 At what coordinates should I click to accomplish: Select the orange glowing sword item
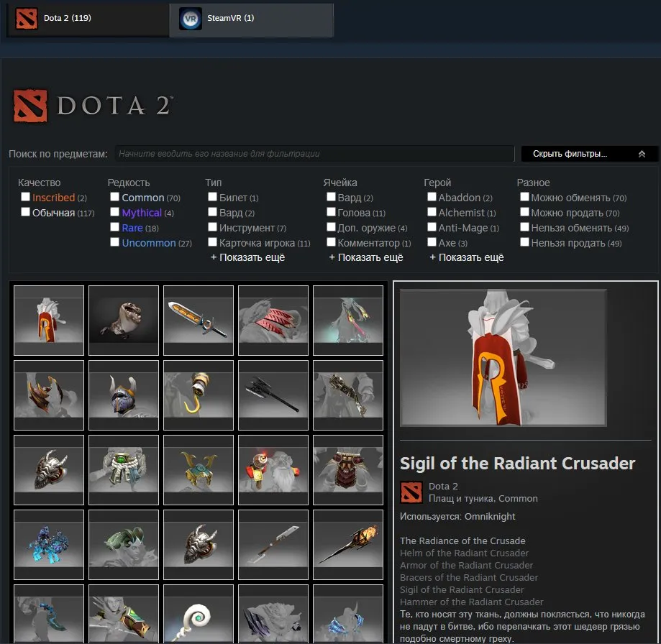[x=199, y=321]
